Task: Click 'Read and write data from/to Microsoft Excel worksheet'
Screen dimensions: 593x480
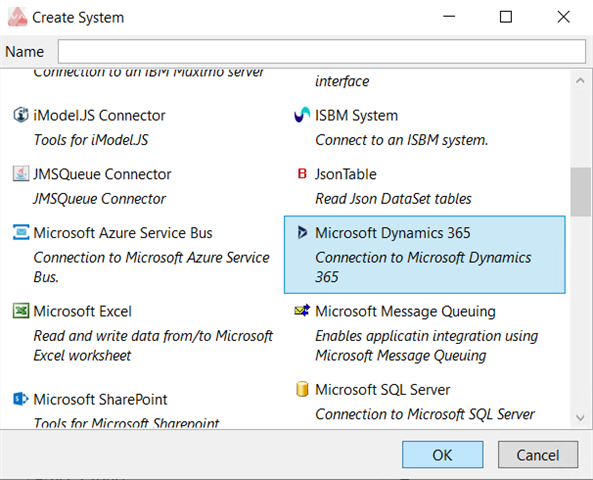Action: point(153,345)
